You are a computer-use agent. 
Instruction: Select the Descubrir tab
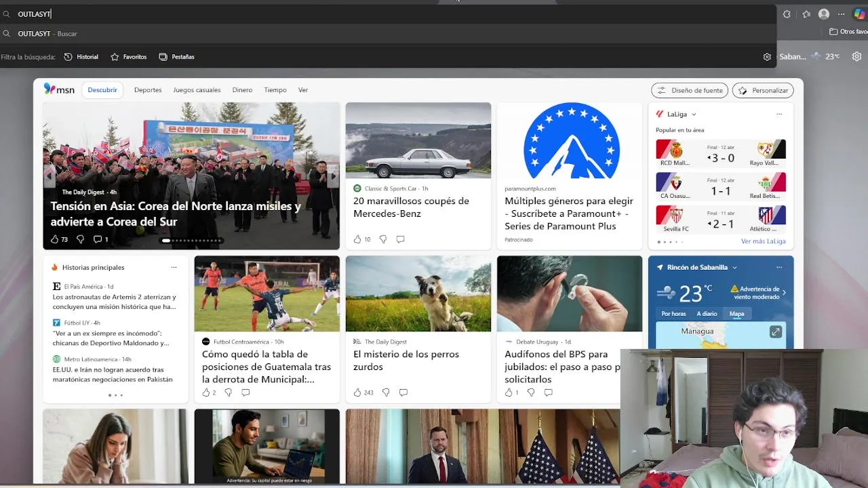coord(102,90)
